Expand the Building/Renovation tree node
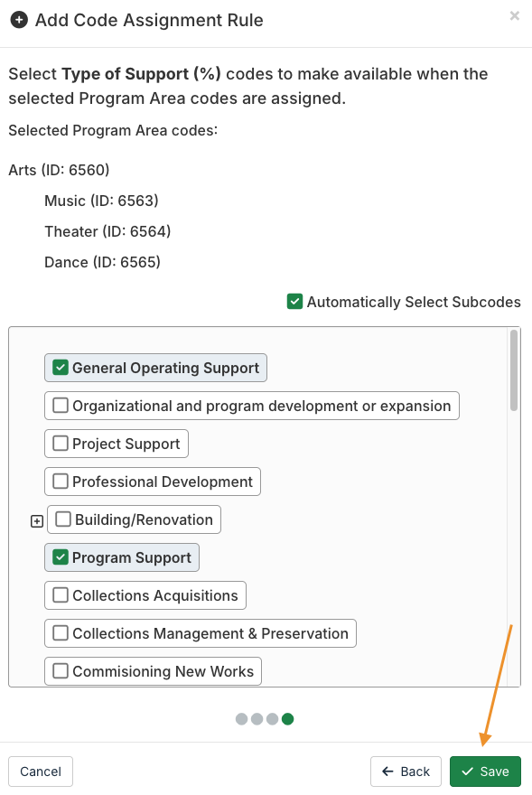The height and width of the screenshot is (795, 532). tap(37, 520)
